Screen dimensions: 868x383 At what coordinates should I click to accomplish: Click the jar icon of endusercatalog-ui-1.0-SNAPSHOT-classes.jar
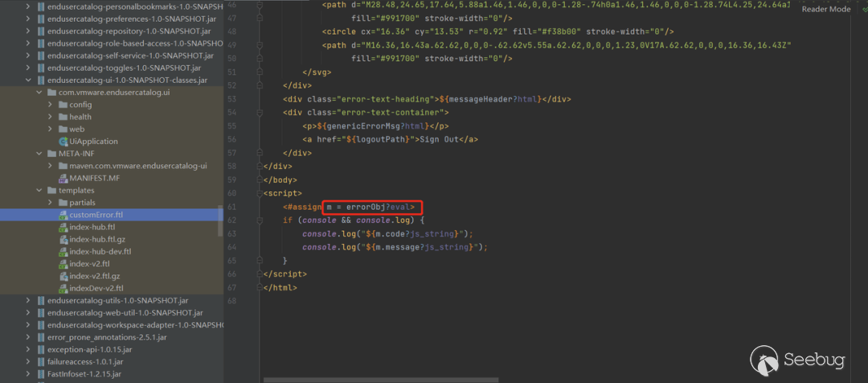pyautogui.click(x=40, y=80)
